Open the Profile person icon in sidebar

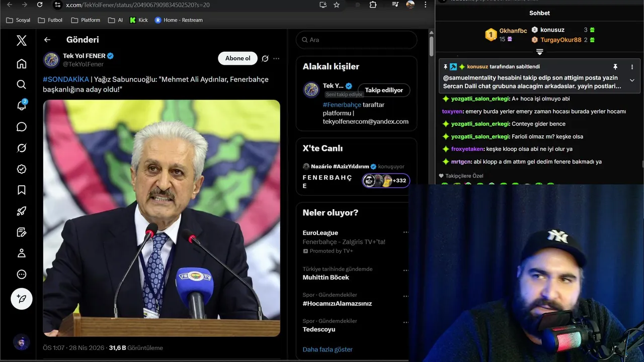tap(21, 253)
